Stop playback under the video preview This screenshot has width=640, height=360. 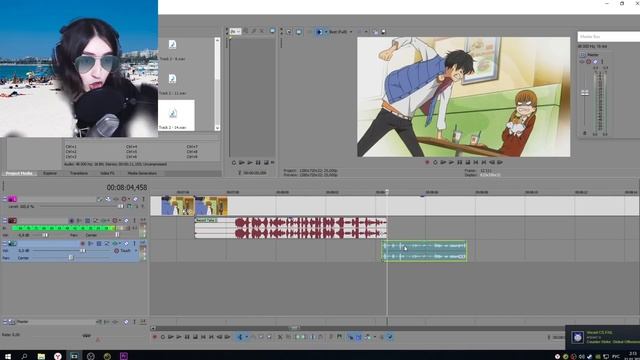click(x=468, y=162)
